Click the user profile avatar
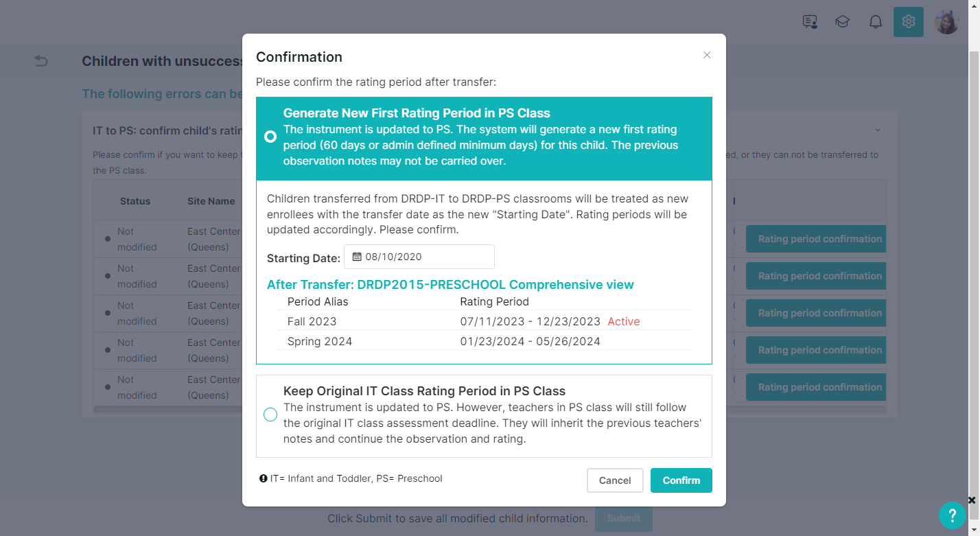The height and width of the screenshot is (536, 980). (947, 22)
